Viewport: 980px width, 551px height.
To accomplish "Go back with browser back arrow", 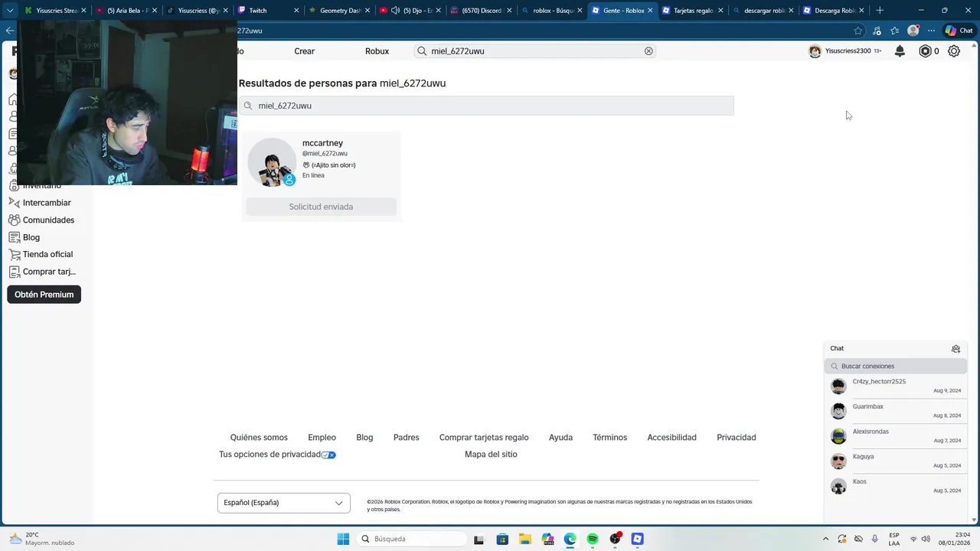I will (x=9, y=31).
